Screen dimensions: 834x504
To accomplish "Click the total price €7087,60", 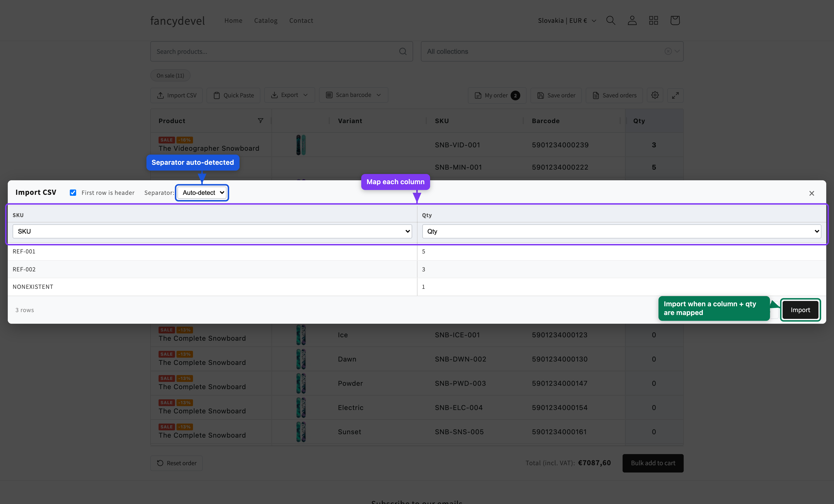I will [594, 463].
